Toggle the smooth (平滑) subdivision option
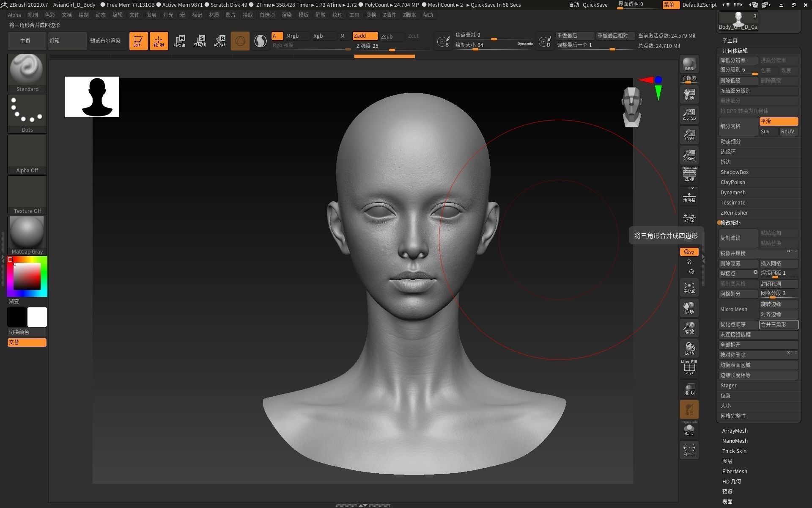Viewport: 812px width, 508px height. click(779, 121)
